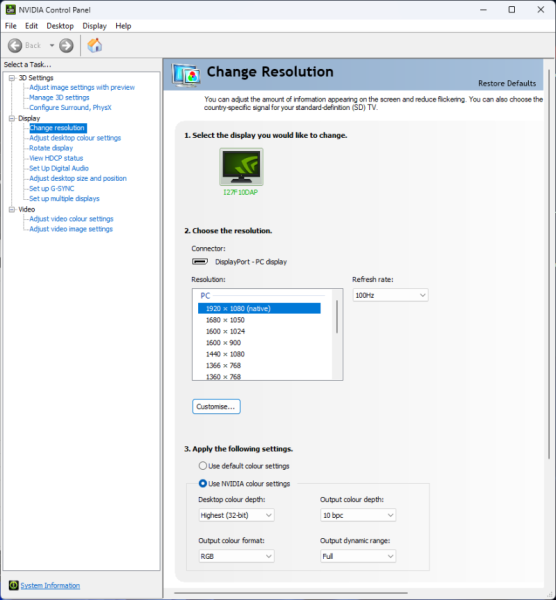Select Use NVIDIA colour settings
Screen dimensions: 556x600
[202, 483]
